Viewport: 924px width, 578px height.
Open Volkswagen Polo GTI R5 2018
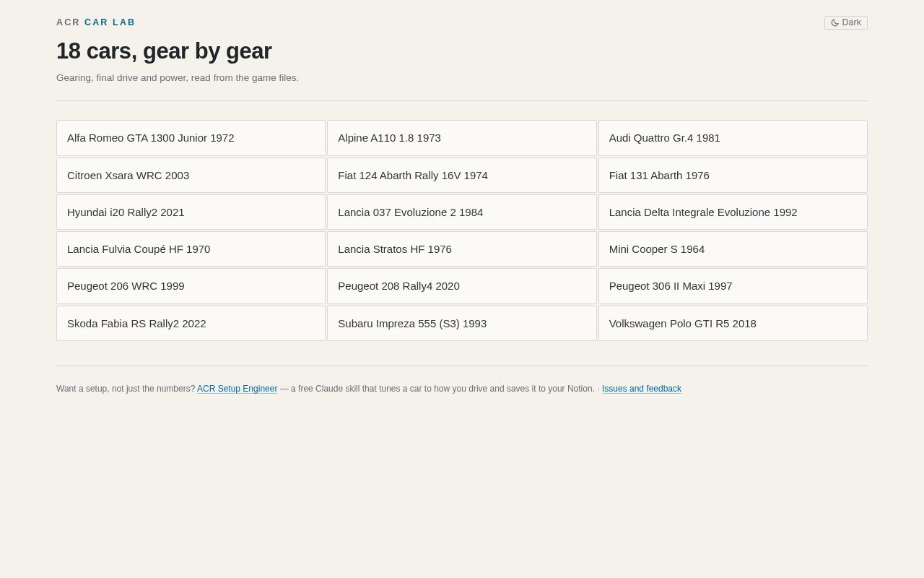pos(733,324)
